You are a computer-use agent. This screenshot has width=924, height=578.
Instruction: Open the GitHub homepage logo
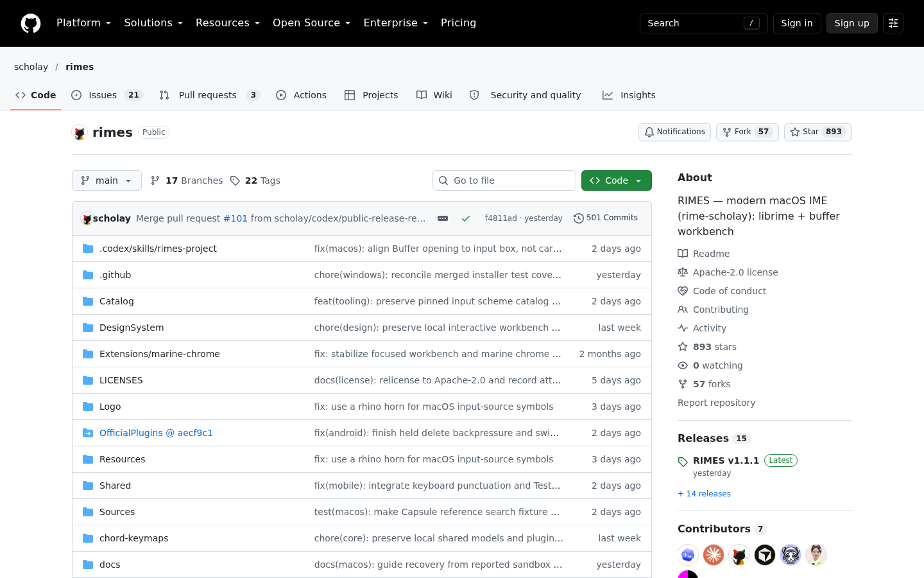pyautogui.click(x=31, y=23)
